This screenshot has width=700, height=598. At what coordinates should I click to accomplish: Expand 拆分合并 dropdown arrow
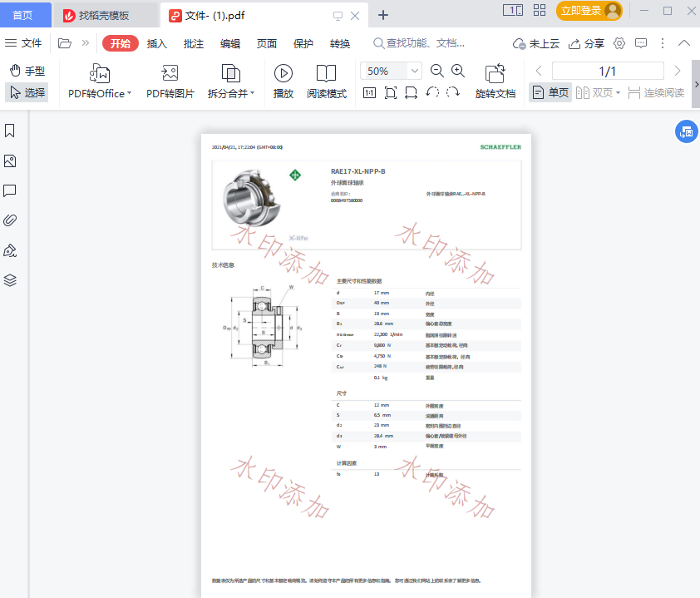252,93
